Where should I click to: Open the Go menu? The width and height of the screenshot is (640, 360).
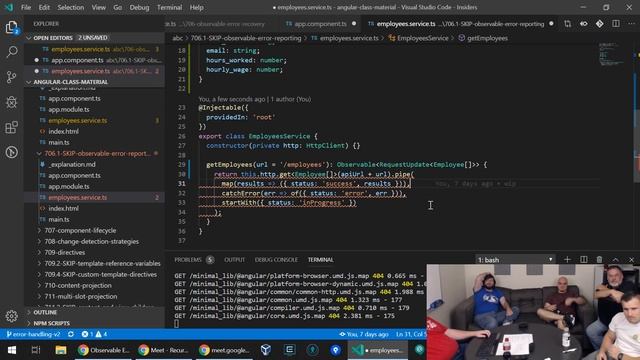pyautogui.click(x=118, y=7)
